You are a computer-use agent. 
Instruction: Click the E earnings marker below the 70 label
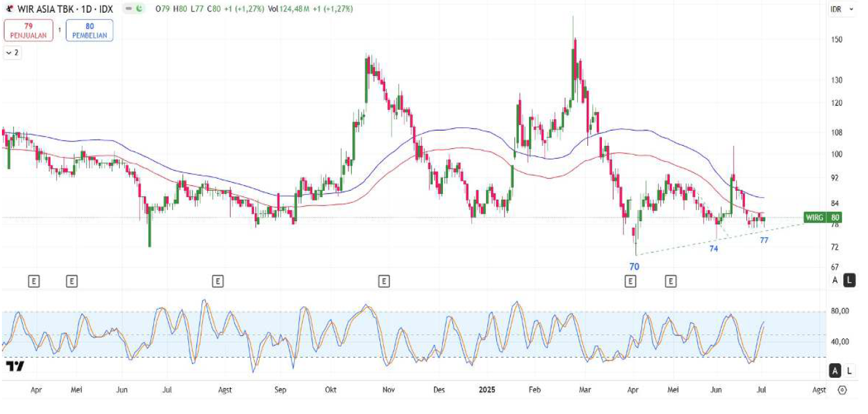[x=630, y=280]
